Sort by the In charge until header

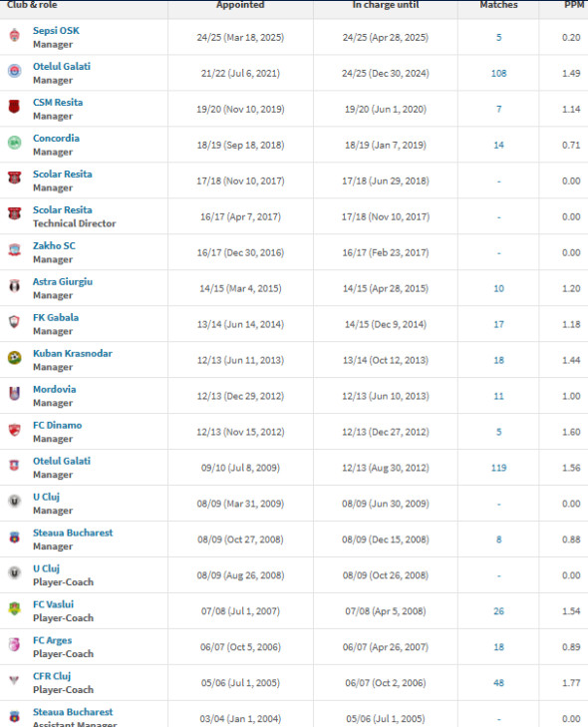coord(386,5)
